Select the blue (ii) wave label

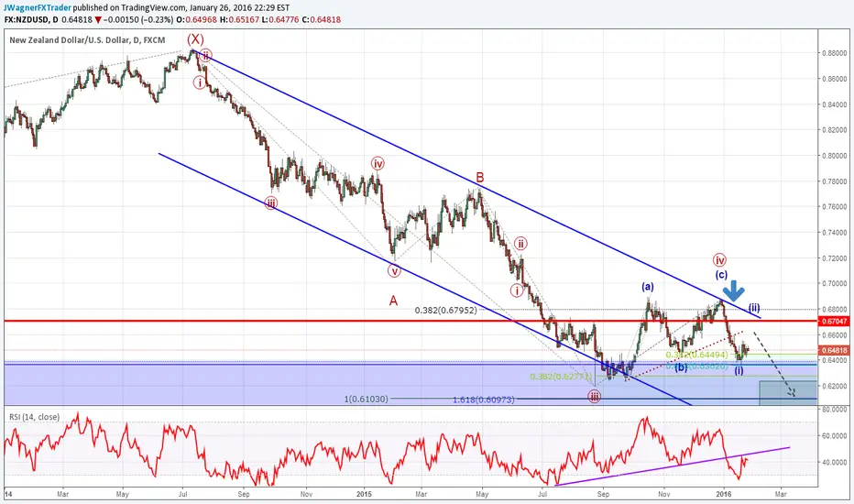point(754,307)
